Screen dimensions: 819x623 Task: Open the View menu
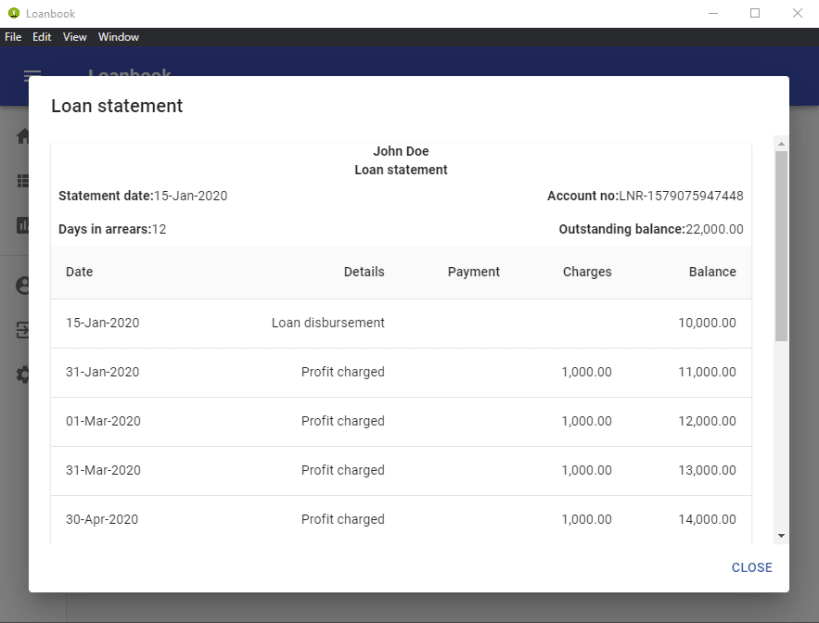[x=74, y=37]
